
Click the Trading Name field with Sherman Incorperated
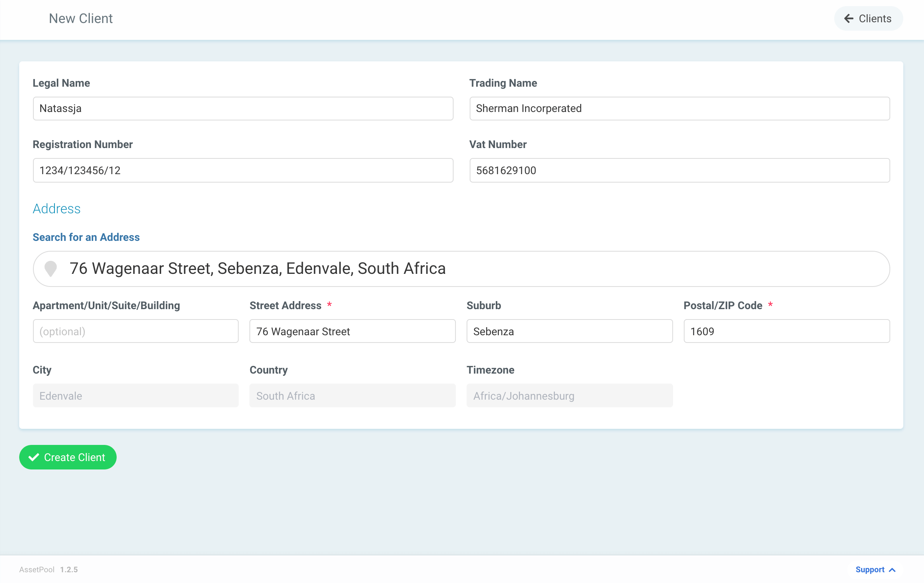tap(680, 109)
